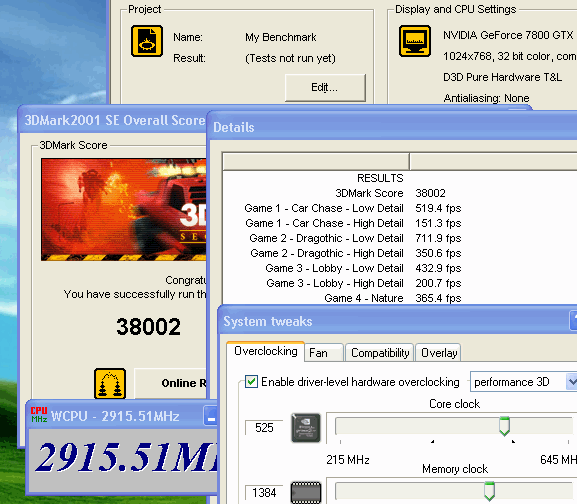This screenshot has width=577, height=504.
Task: Click the large 38002 score text
Action: click(148, 327)
